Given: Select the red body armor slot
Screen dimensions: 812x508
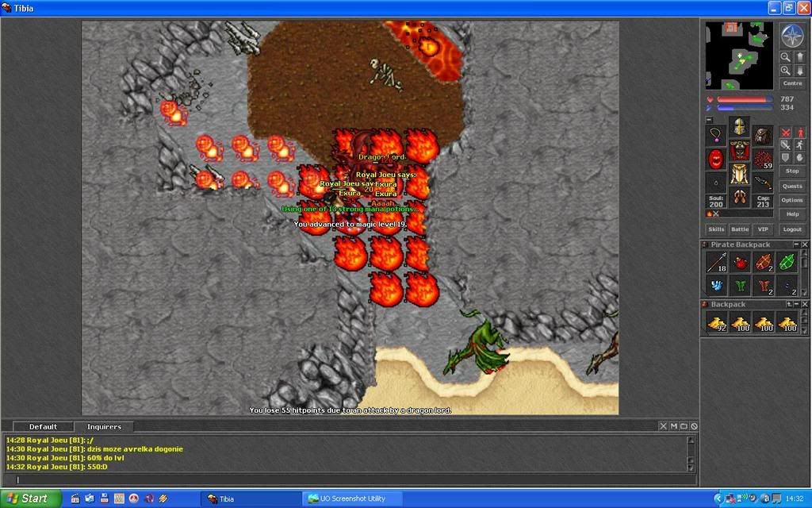Looking at the screenshot, I should (x=740, y=150).
